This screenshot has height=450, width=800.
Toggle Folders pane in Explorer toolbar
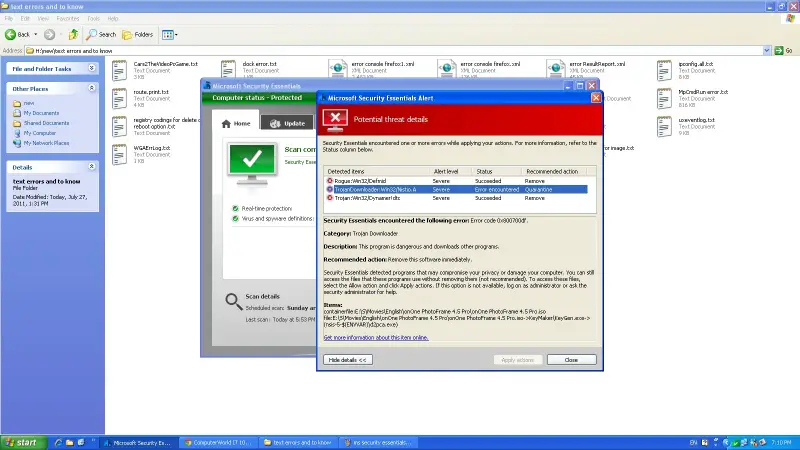[138, 34]
